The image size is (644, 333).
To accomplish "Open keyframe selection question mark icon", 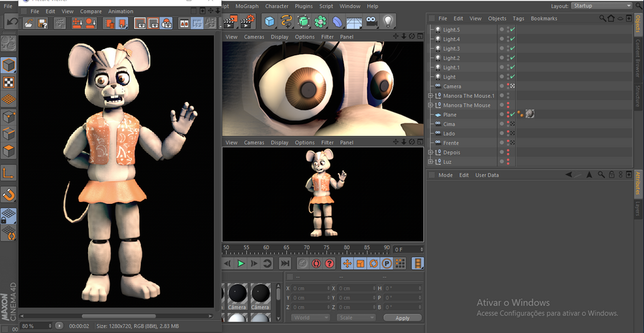I will 330,264.
